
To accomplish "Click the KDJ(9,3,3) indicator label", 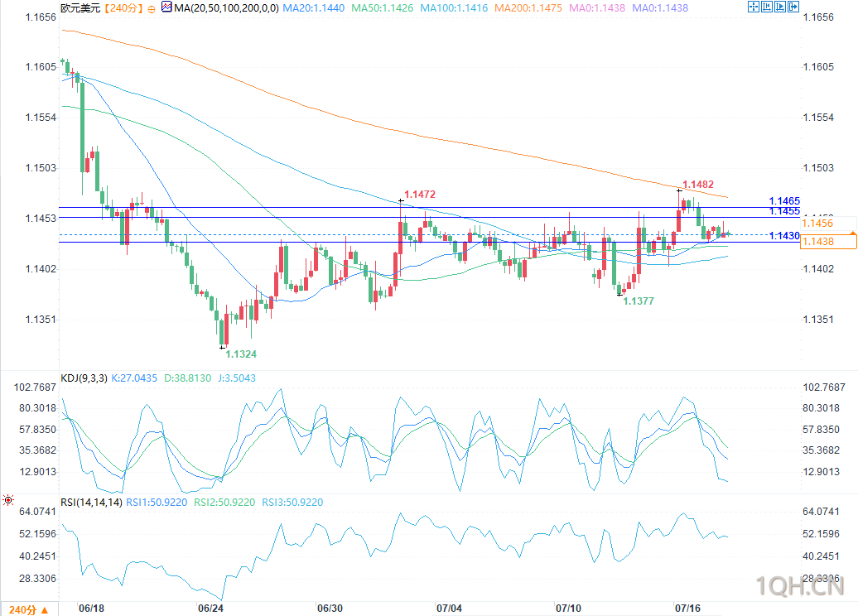I will (84, 378).
